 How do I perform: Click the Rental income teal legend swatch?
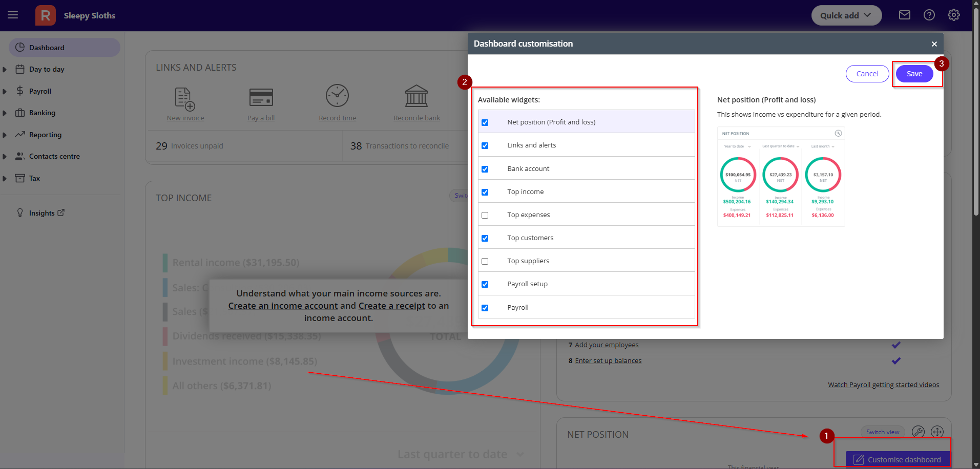(165, 263)
